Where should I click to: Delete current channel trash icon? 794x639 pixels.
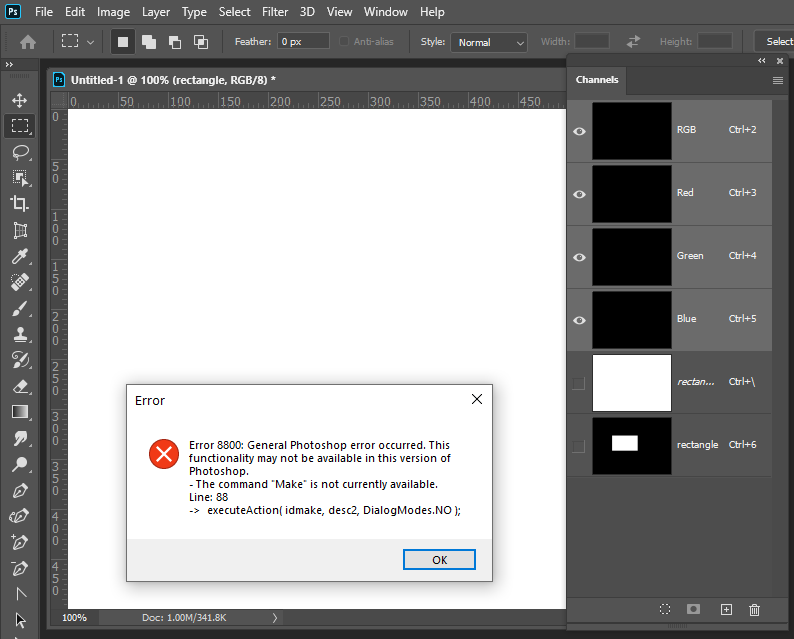pos(755,610)
